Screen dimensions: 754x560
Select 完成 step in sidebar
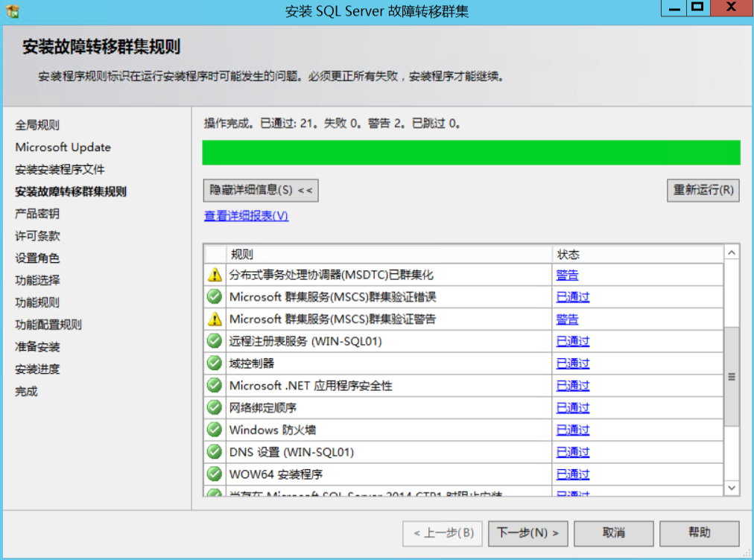point(26,391)
